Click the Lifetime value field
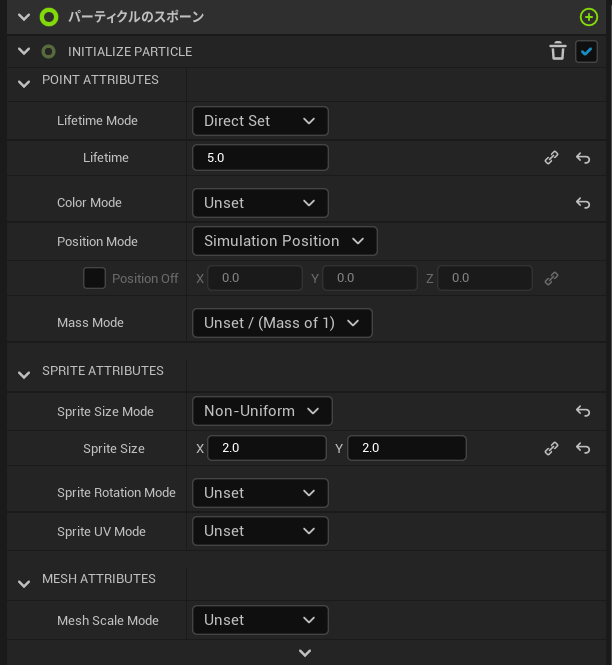 click(260, 158)
